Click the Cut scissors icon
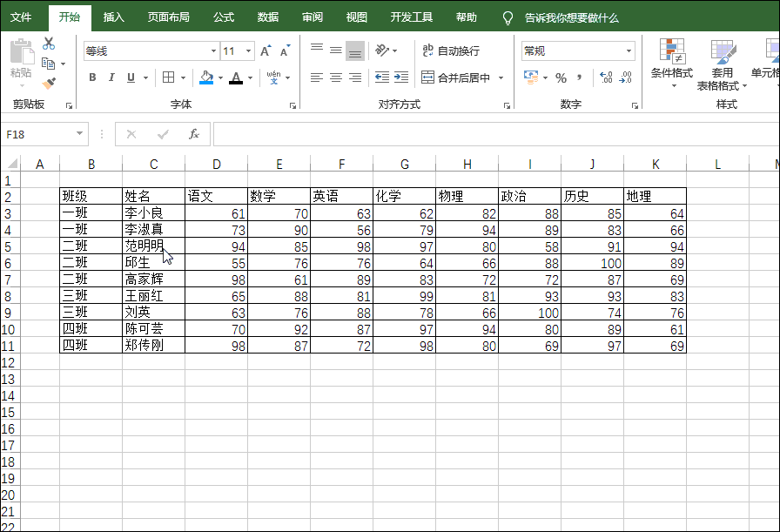 click(x=48, y=44)
